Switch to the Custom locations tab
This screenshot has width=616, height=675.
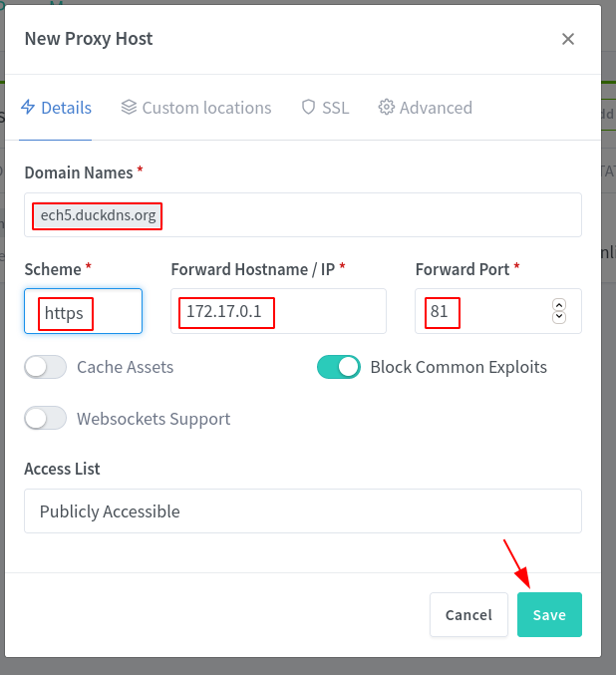[x=196, y=108]
